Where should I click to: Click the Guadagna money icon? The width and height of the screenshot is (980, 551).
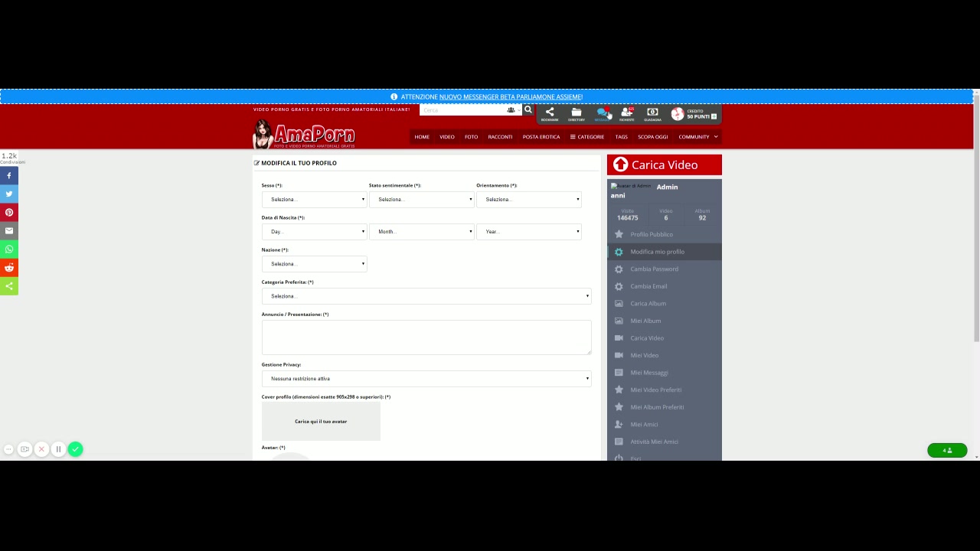coord(652,113)
